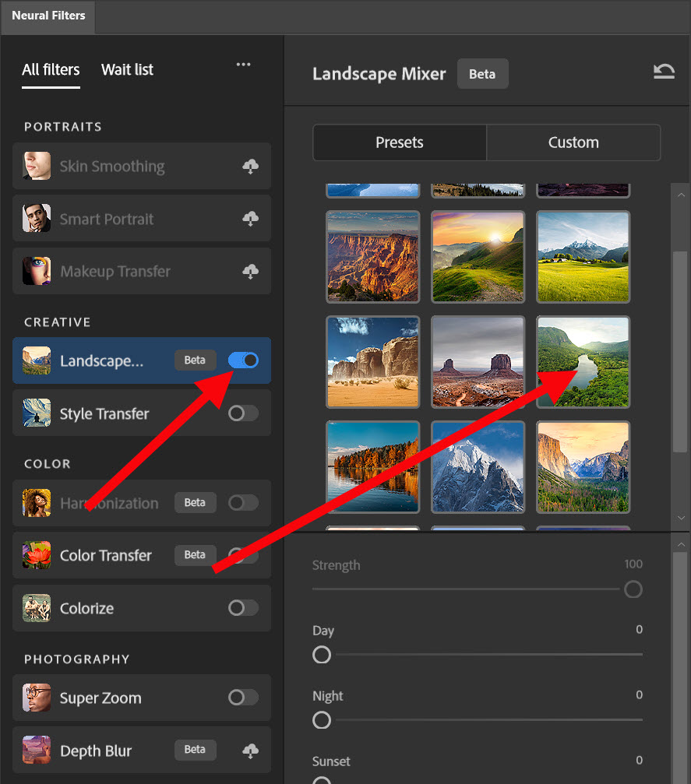This screenshot has width=691, height=784.
Task: Click the Sunset slider label
Action: tap(331, 761)
